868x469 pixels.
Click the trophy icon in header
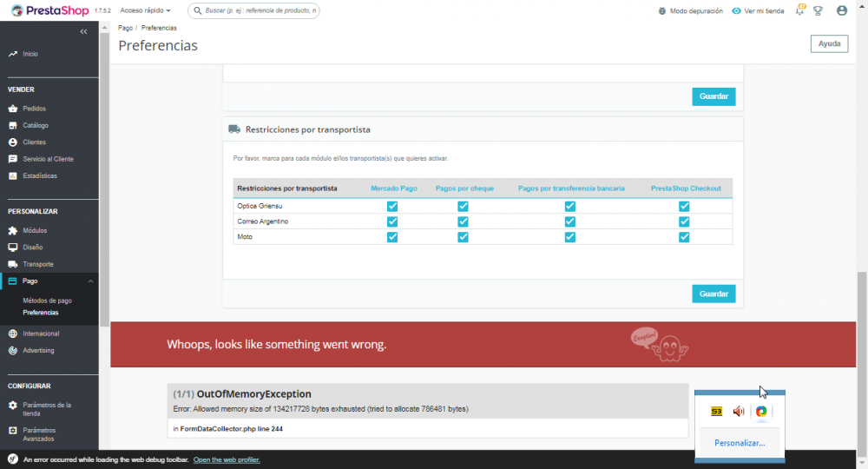tap(818, 10)
